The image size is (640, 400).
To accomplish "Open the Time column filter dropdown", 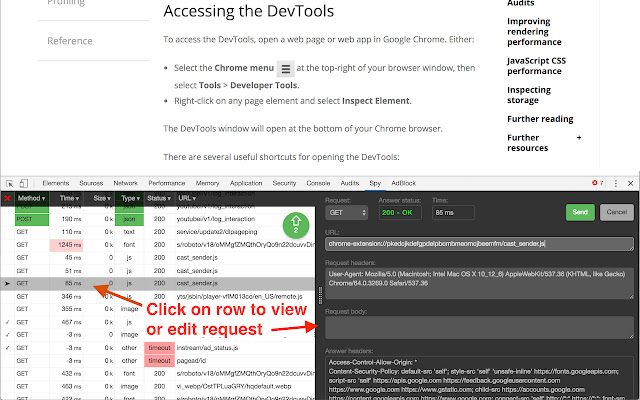I will (69, 198).
